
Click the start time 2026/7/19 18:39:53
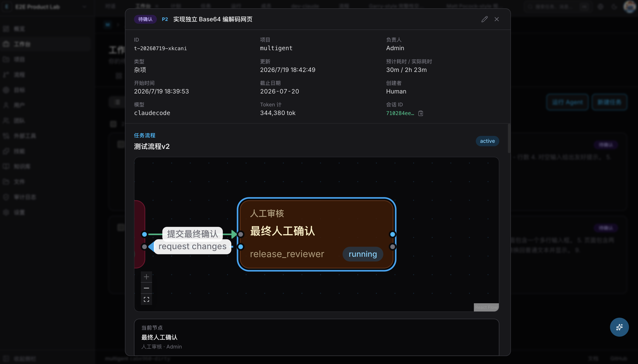click(x=162, y=91)
